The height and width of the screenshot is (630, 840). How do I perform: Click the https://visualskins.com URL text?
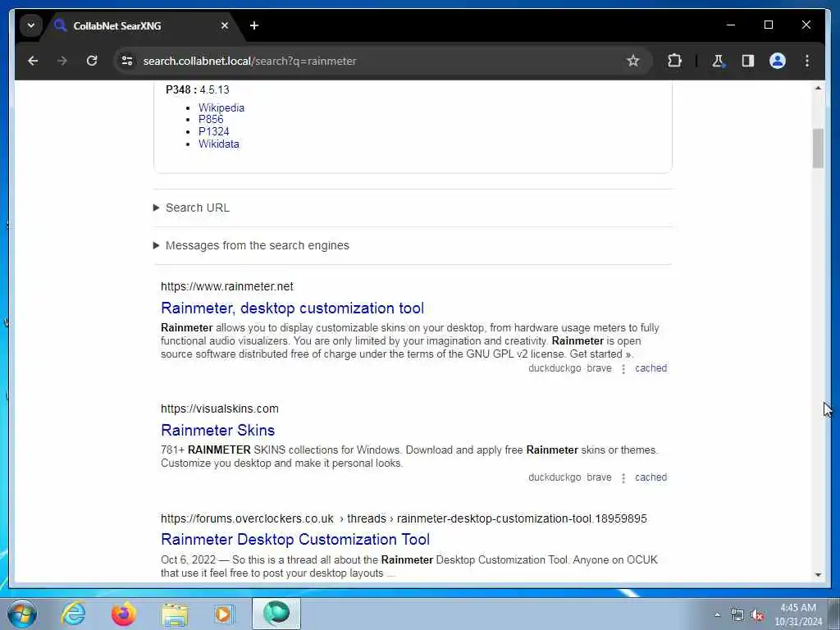220,409
